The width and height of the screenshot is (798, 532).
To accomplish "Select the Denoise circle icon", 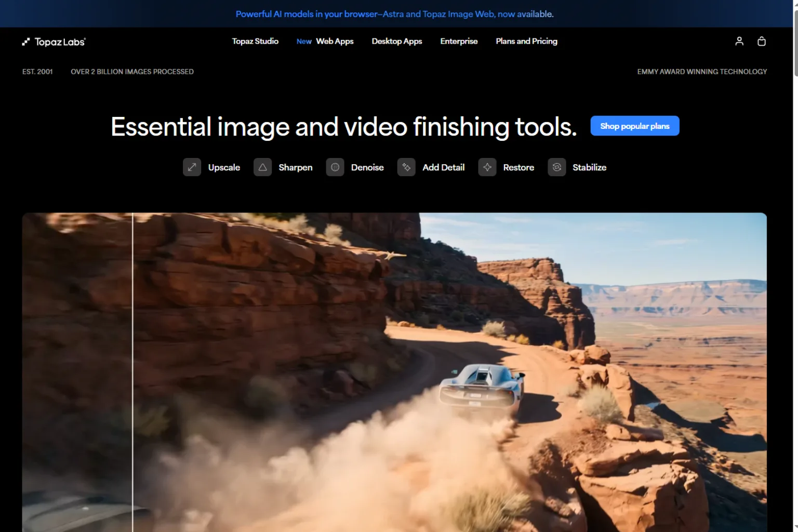I will coord(335,167).
